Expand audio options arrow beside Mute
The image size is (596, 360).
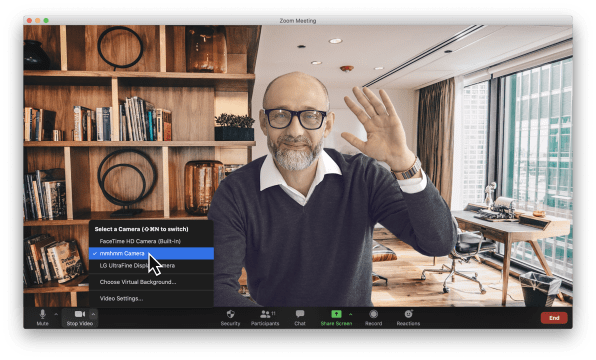pyautogui.click(x=56, y=314)
